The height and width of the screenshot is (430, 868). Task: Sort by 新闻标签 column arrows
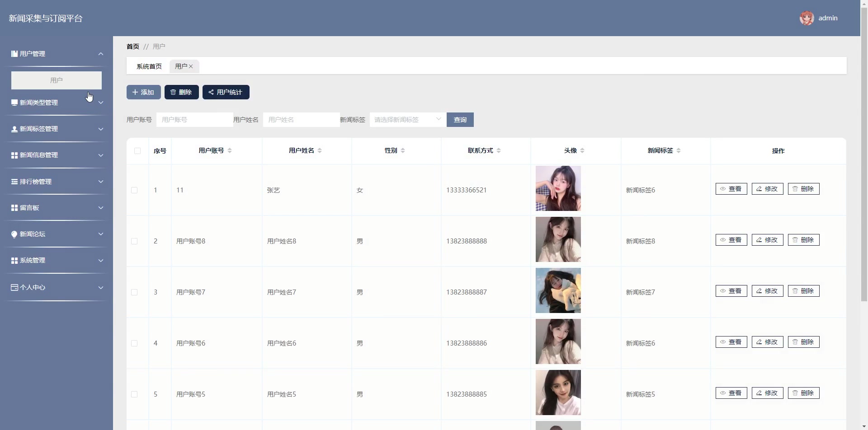[x=679, y=150]
